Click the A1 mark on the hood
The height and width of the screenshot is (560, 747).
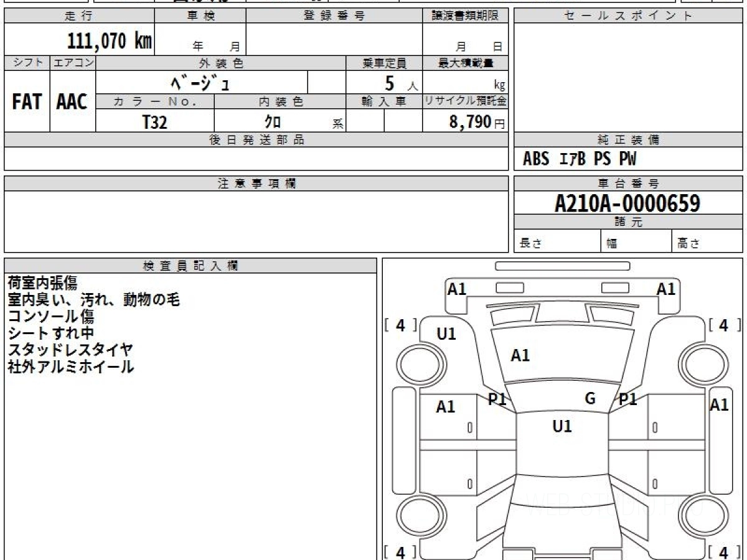coord(520,356)
